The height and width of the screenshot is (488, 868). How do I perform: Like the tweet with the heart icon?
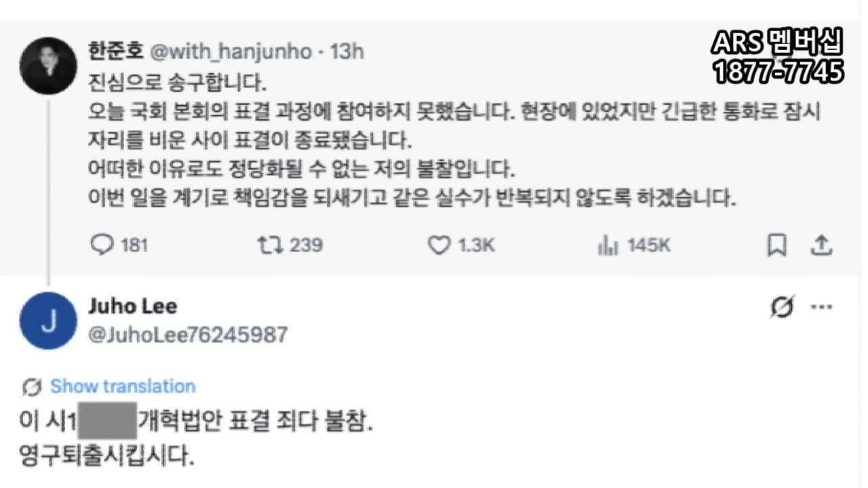point(439,245)
